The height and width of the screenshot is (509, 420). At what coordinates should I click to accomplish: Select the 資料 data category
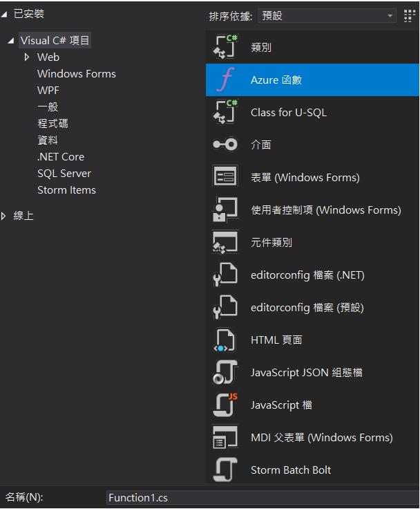tap(48, 140)
